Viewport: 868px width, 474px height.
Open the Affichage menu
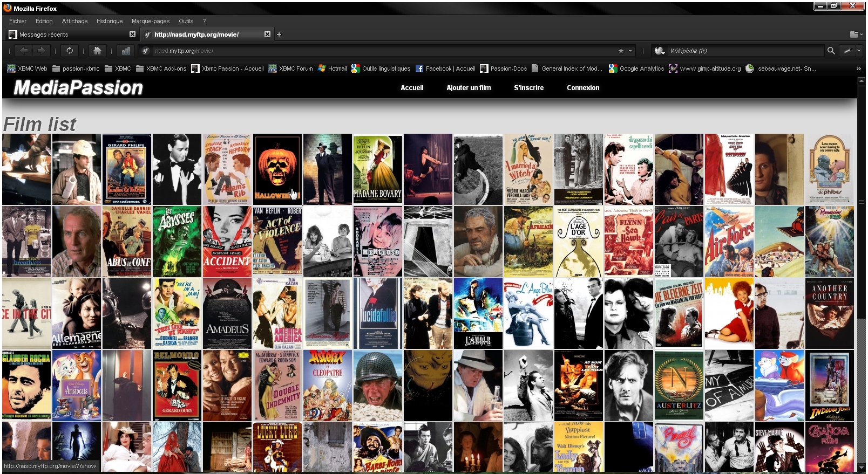click(x=74, y=21)
